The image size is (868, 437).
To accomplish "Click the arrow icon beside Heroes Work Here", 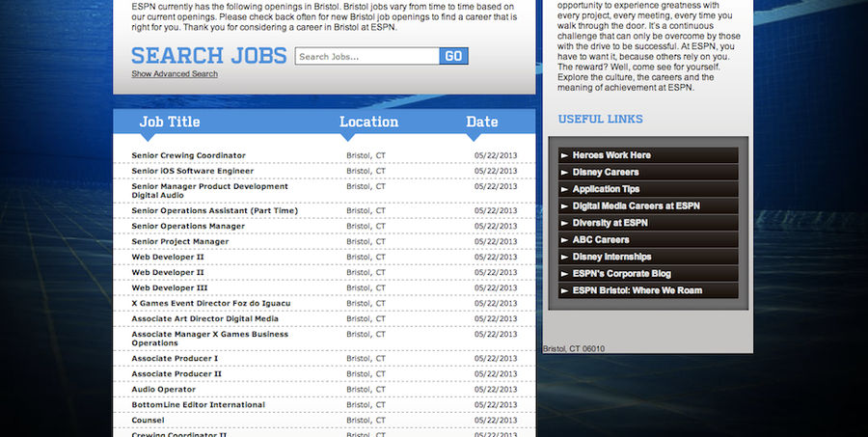I will 564,155.
